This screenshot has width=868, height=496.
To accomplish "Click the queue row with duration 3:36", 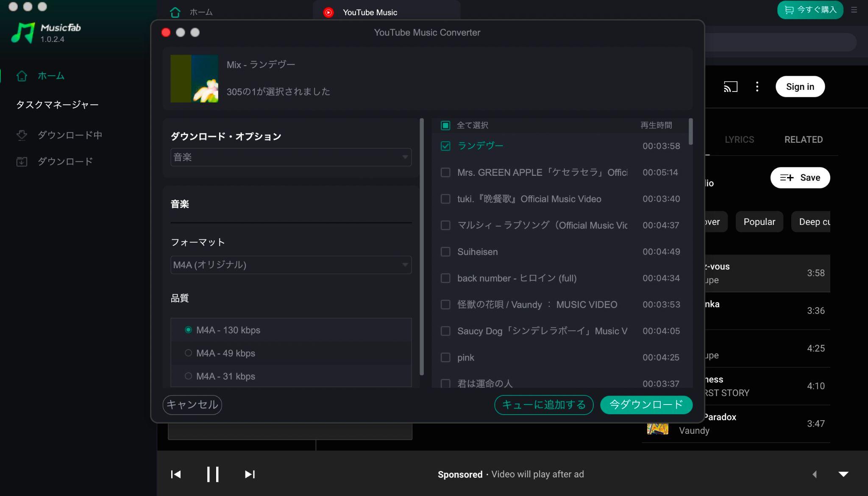I will pyautogui.click(x=767, y=311).
